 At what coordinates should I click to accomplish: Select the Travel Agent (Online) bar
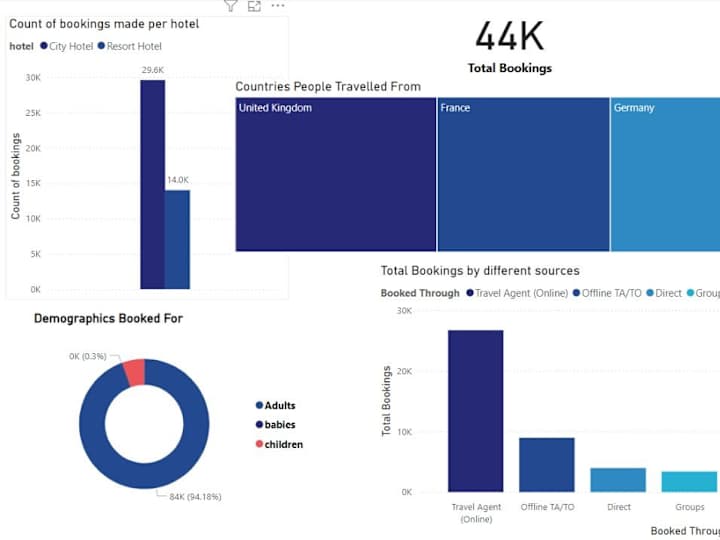click(476, 411)
